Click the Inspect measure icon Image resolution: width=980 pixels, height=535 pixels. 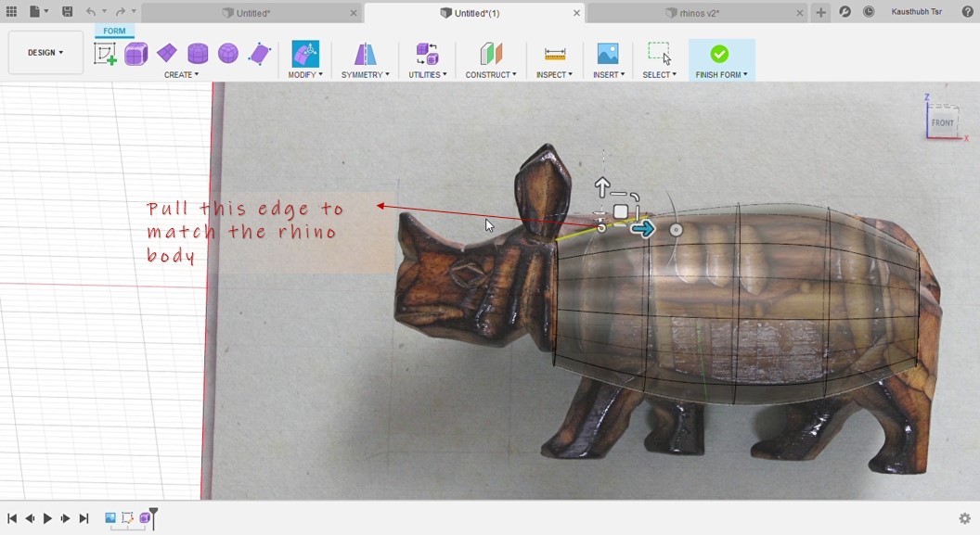(554, 54)
